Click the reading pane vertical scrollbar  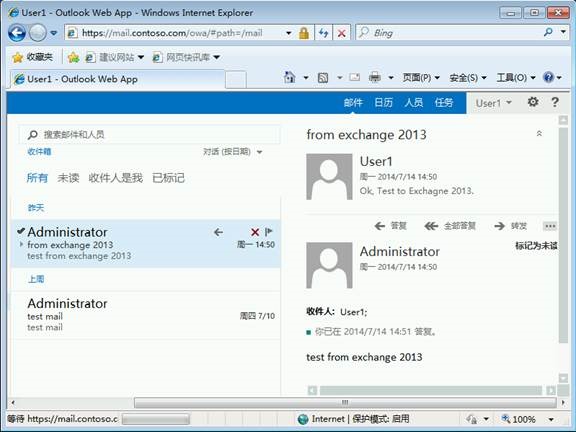click(563, 235)
